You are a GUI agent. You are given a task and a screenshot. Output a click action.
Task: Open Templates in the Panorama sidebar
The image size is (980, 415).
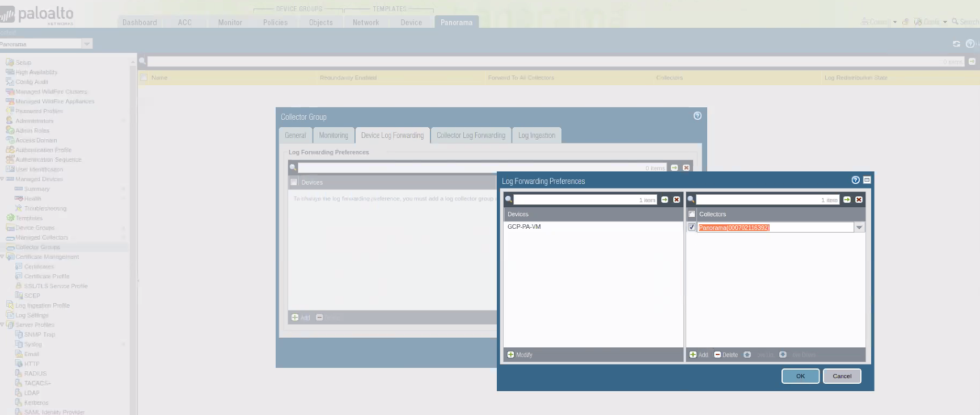[x=29, y=218]
